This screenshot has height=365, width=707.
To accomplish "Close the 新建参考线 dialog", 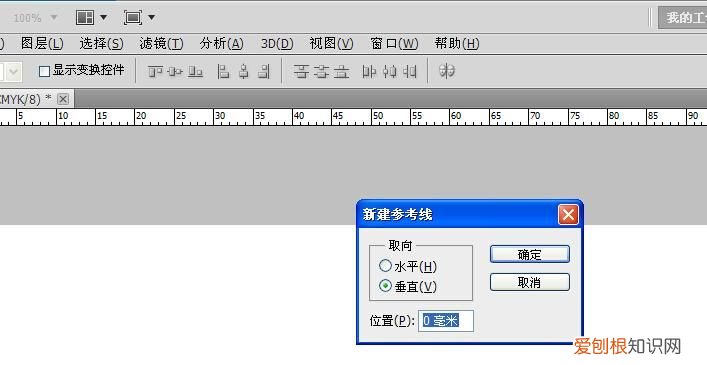I will tap(568, 214).
